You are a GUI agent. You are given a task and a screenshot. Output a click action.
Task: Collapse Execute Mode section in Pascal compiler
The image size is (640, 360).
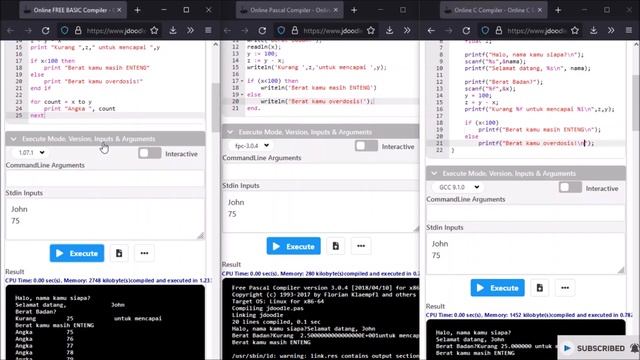[320, 132]
